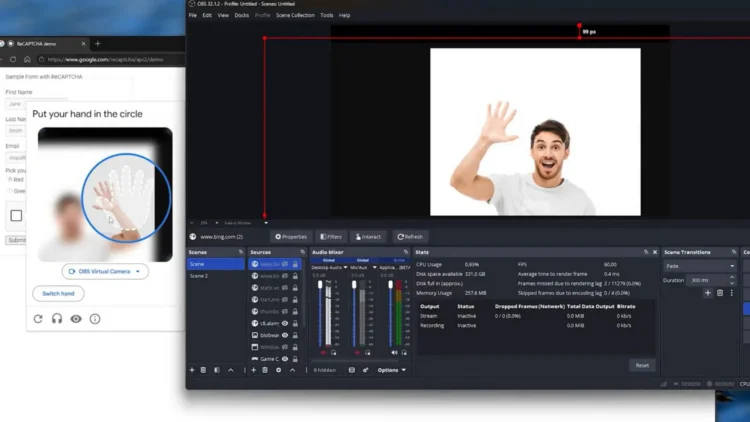Image resolution: width=750 pixels, height=422 pixels.
Task: Click the captcha reload arrow icon
Action: [38, 319]
